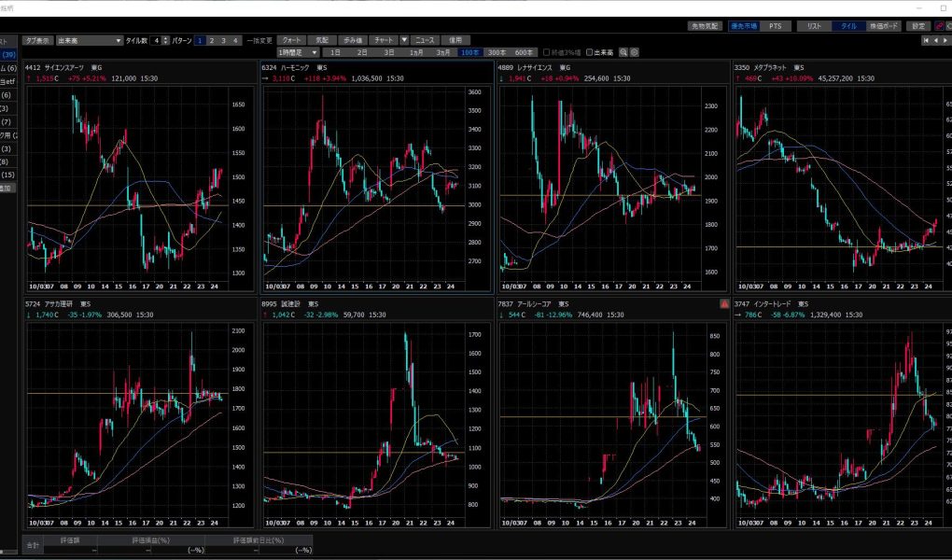This screenshot has height=560, width=952.
Task: Enable the 終値3%幅 checkbox
Action: tap(547, 52)
